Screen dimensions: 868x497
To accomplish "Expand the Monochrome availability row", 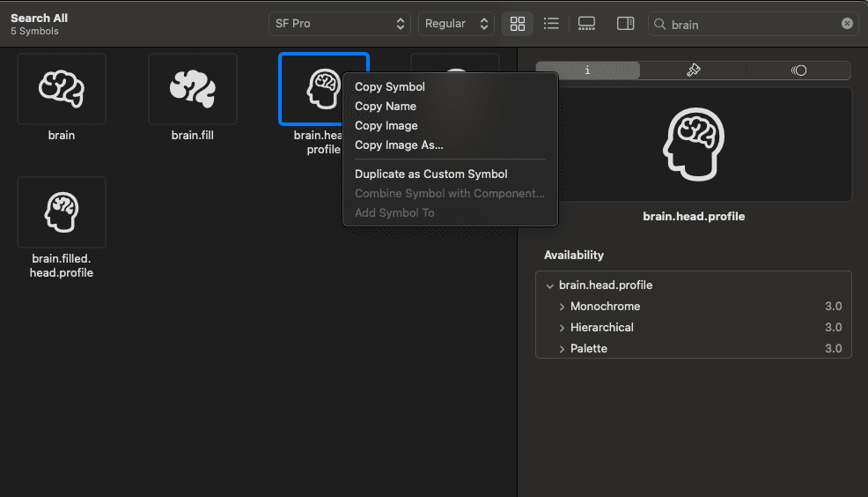I will pos(562,307).
